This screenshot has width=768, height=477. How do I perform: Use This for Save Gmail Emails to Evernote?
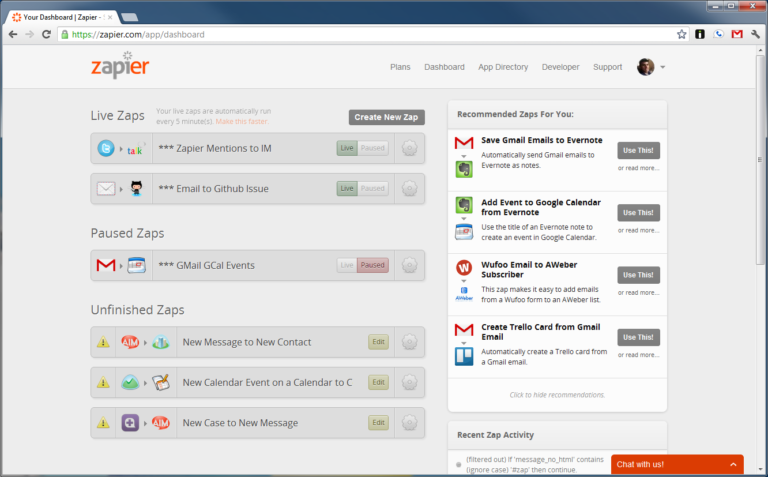[x=638, y=150]
